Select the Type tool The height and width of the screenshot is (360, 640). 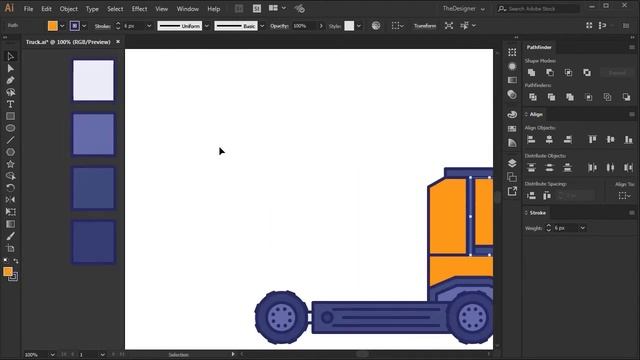(x=11, y=104)
